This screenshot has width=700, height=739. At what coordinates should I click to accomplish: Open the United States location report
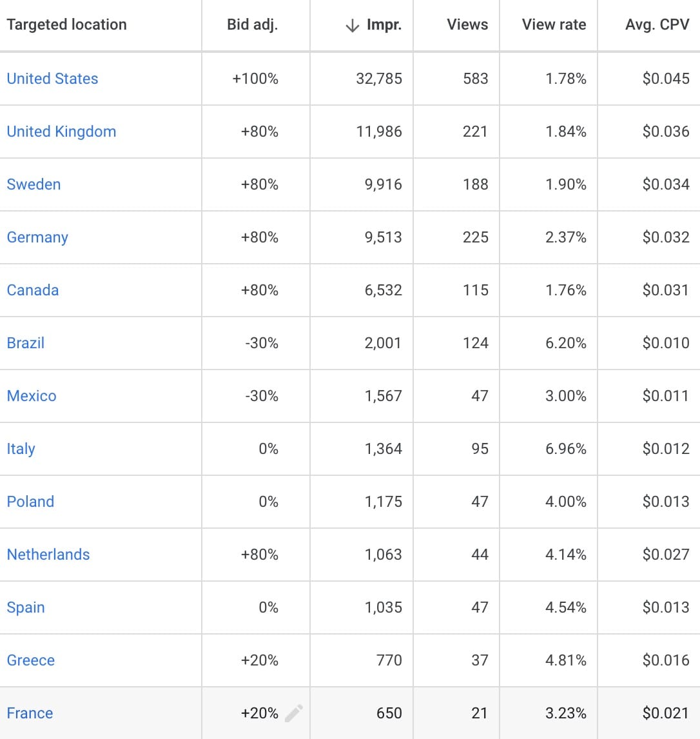[x=52, y=79]
